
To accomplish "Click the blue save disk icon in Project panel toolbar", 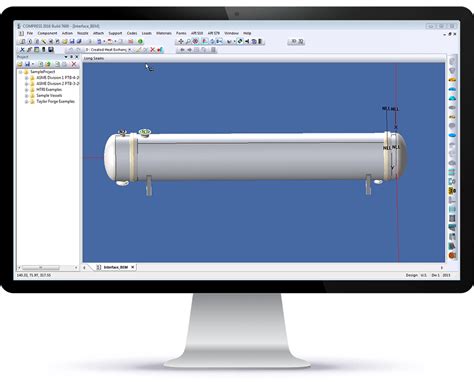I will (x=27, y=64).
